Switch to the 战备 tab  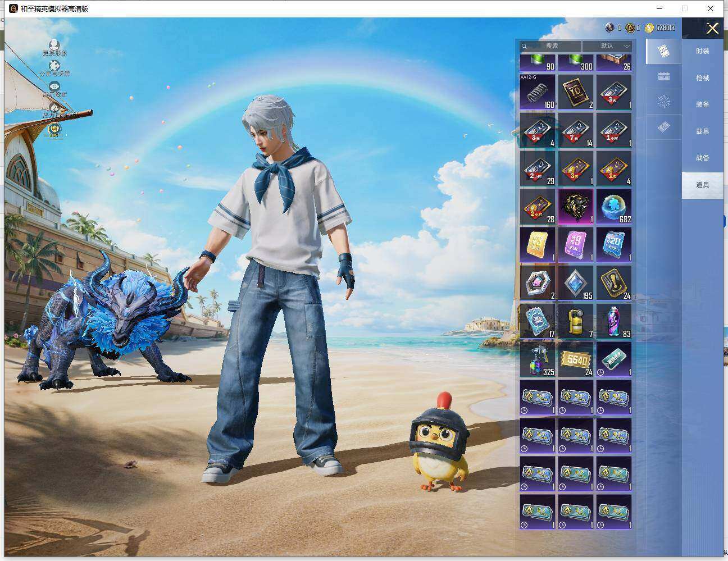[702, 158]
